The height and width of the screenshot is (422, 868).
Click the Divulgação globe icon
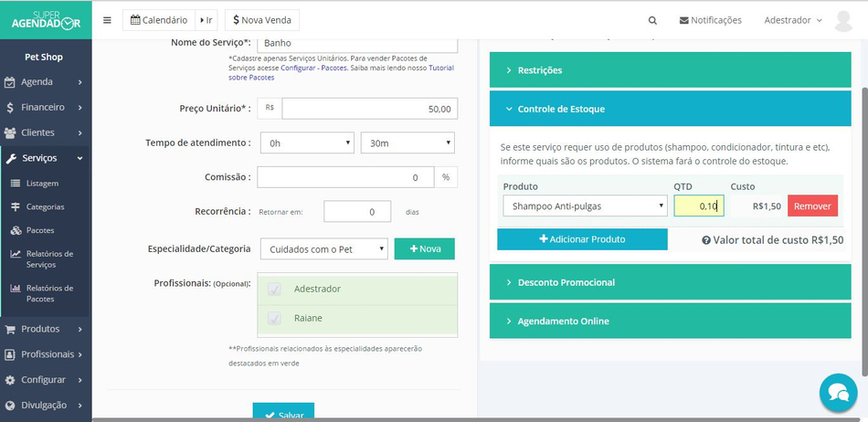[10, 406]
